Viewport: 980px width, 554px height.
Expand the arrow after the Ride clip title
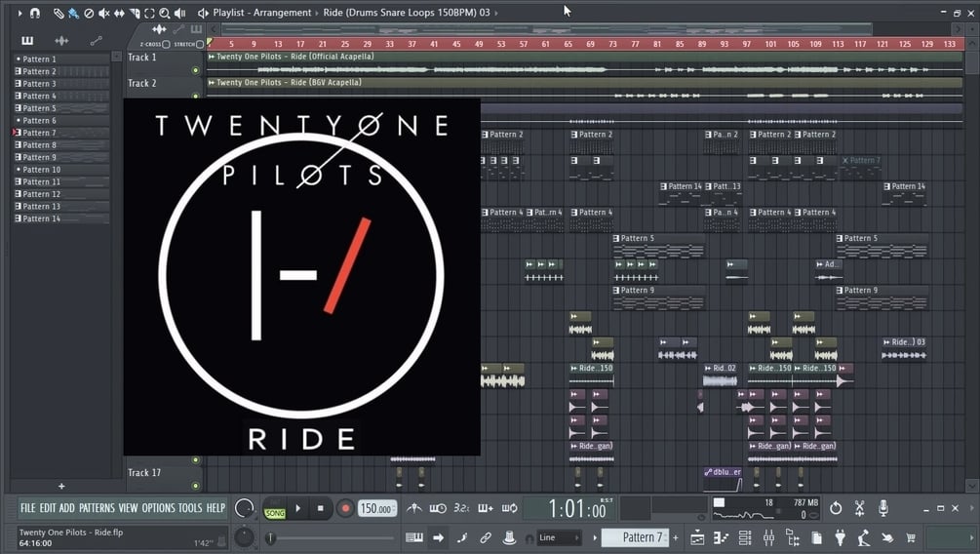point(497,13)
